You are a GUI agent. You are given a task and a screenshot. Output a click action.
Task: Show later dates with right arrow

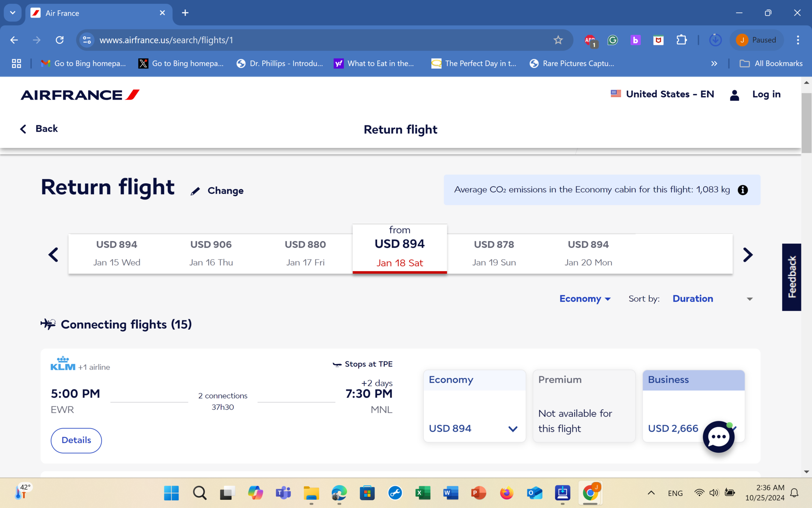click(747, 255)
